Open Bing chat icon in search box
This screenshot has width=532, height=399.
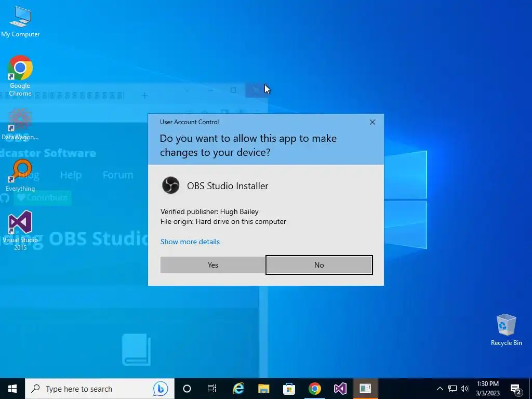[161, 389]
